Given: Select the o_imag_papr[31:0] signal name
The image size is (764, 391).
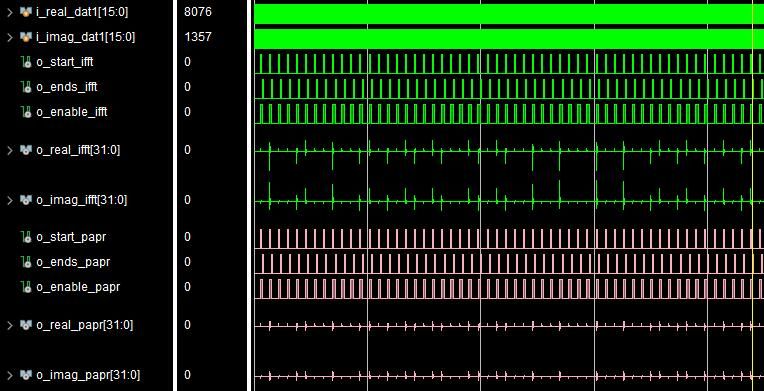Looking at the screenshot, I should tap(88, 375).
